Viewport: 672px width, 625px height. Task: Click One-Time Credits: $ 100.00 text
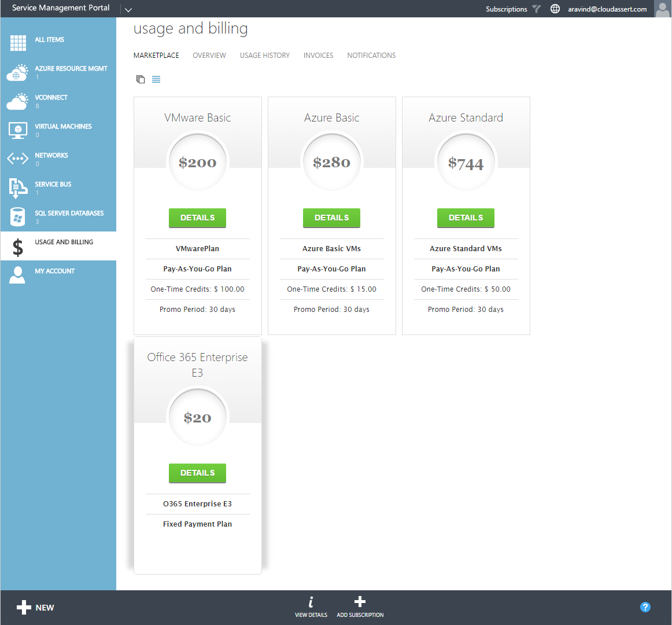point(198,289)
